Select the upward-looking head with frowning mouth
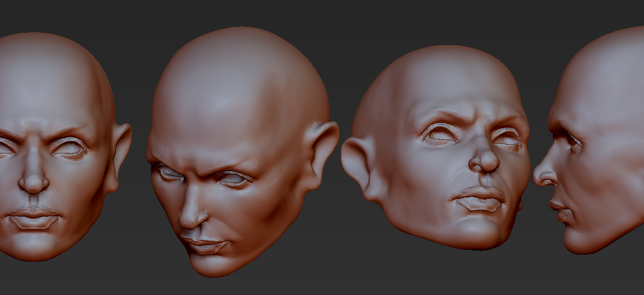The width and height of the screenshot is (644, 295). coord(436,147)
